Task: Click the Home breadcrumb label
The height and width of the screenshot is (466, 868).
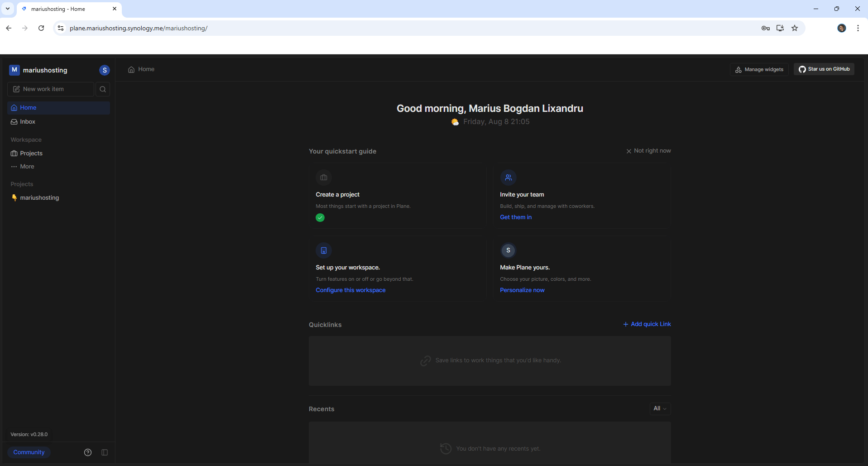Action: 146,69
